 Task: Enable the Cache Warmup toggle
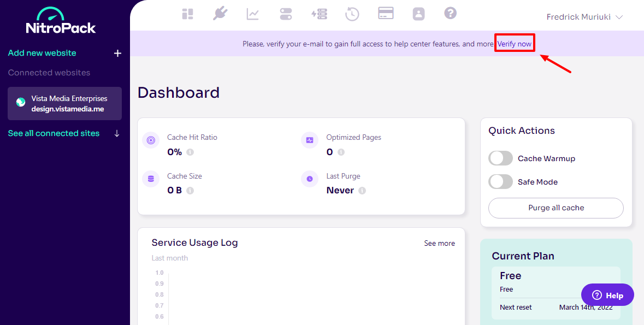(500, 158)
